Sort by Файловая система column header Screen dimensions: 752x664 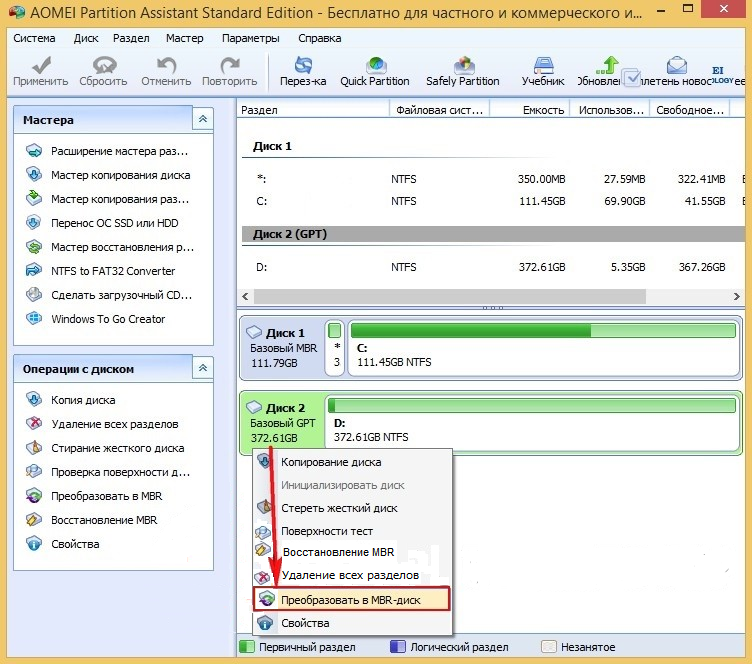439,110
